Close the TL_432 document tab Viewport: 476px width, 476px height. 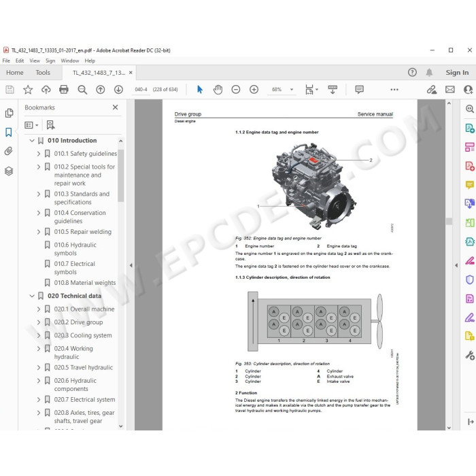coord(131,73)
